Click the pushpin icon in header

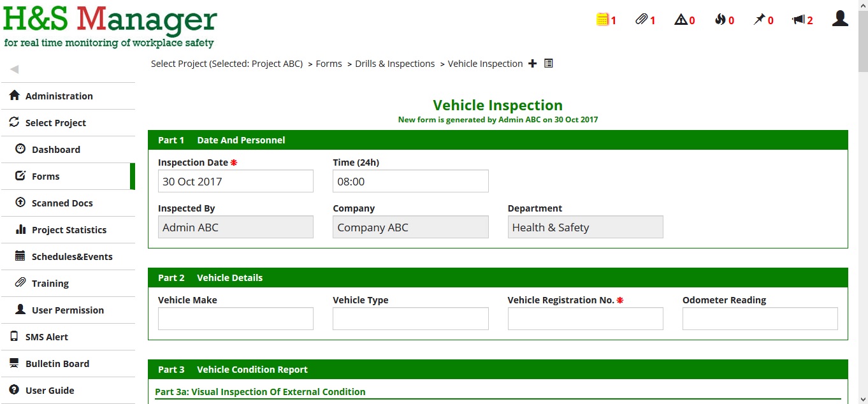click(759, 20)
